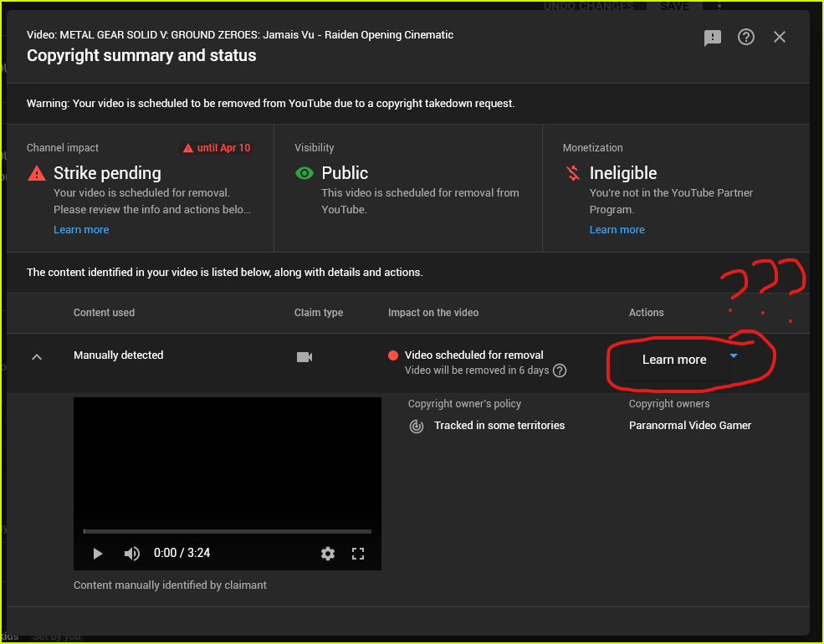Open the actions dropdown arrow beside Learn more
The image size is (824, 644).
click(x=734, y=356)
